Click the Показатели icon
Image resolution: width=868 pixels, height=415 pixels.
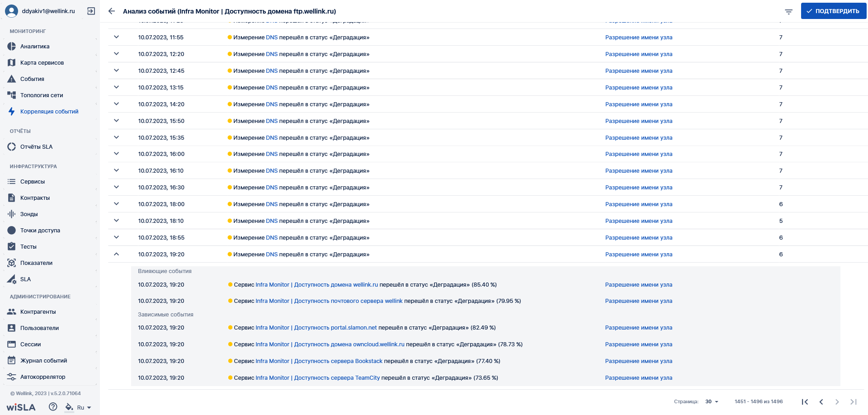click(x=12, y=263)
